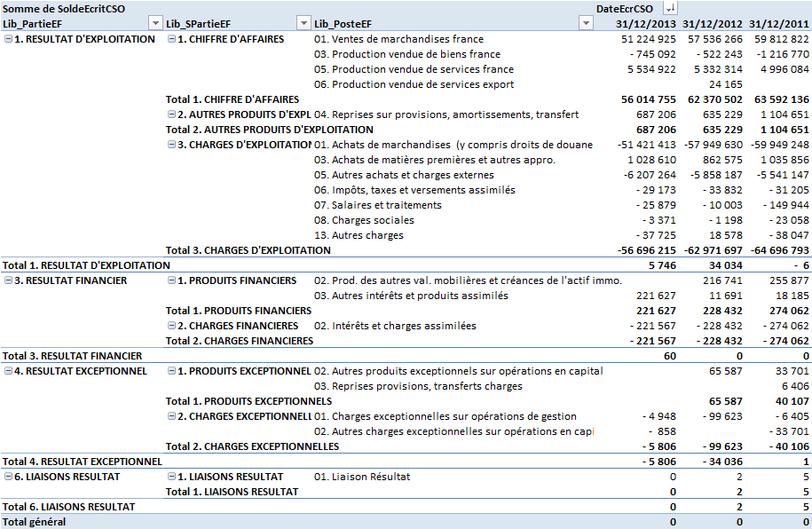The width and height of the screenshot is (812, 529).
Task: Open the Lib_SPartieEF filter dropdown
Action: 304,23
